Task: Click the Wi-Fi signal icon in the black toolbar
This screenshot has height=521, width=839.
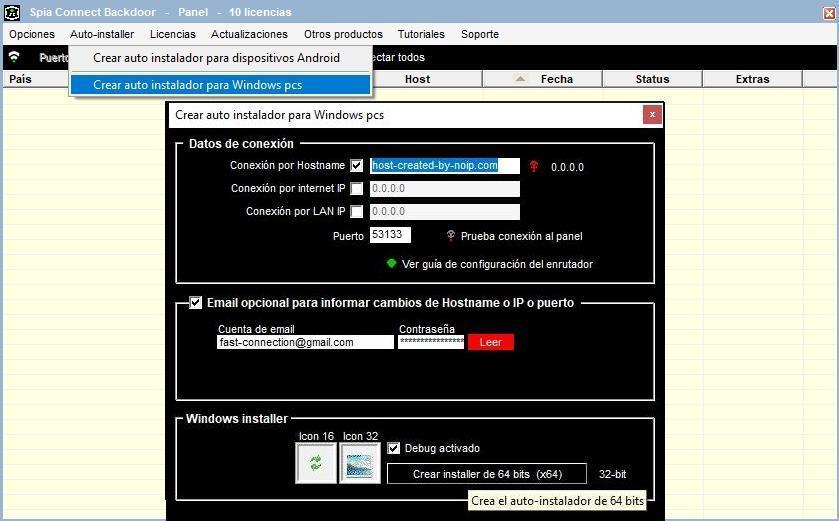Action: coord(14,57)
